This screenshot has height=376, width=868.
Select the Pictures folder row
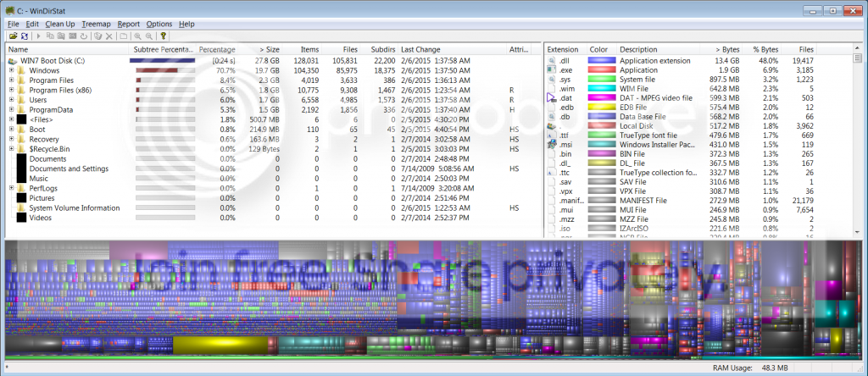(271, 198)
